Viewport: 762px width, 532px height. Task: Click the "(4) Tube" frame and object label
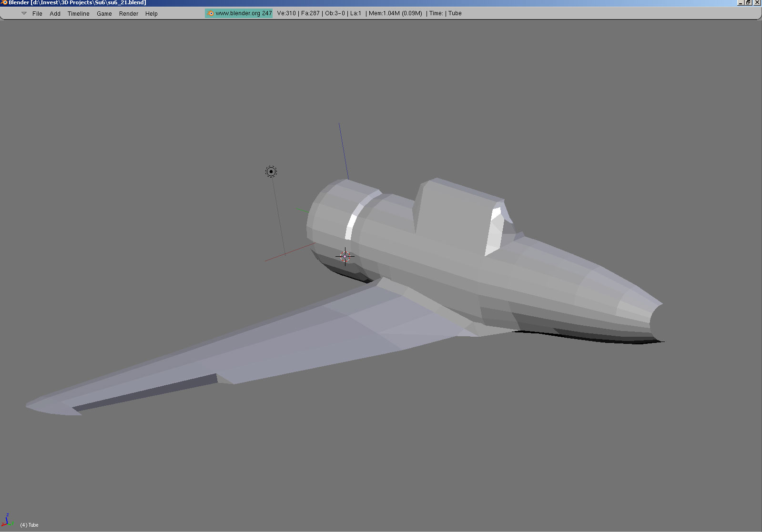coord(29,525)
